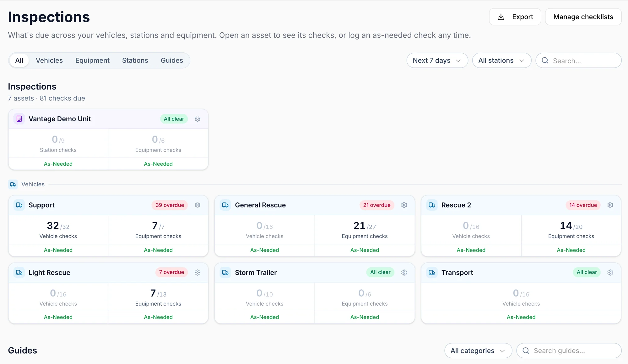Open settings gear on Transport card

pyautogui.click(x=610, y=273)
